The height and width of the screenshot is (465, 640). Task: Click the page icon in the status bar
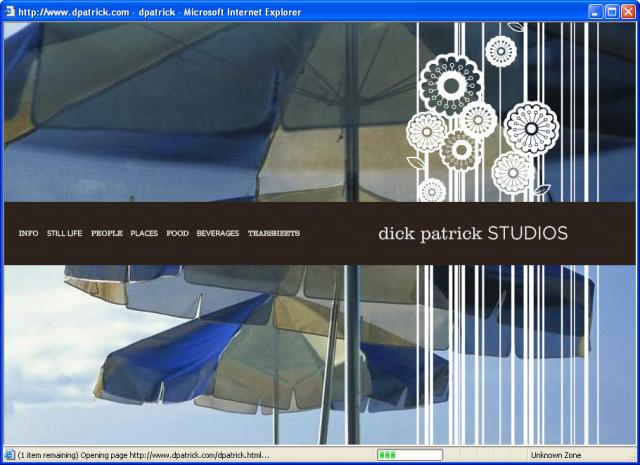[x=10, y=455]
